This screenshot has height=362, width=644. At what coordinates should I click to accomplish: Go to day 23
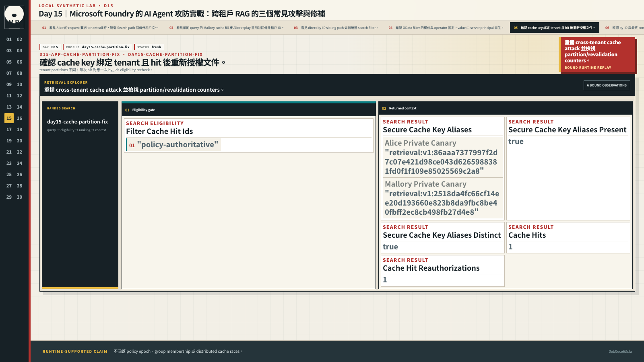point(9,163)
